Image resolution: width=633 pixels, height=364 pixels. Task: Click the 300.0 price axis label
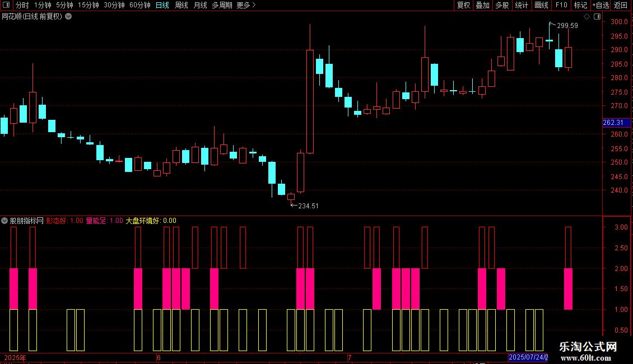tap(619, 22)
